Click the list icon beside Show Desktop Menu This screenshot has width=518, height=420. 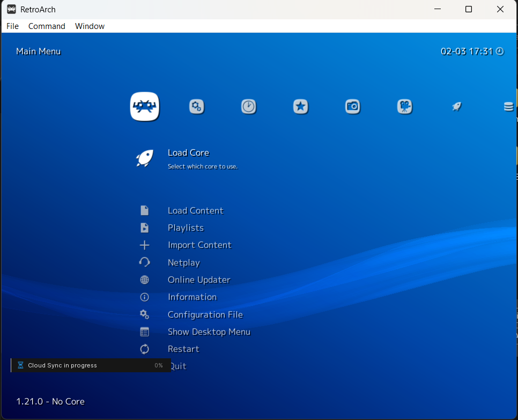click(144, 332)
